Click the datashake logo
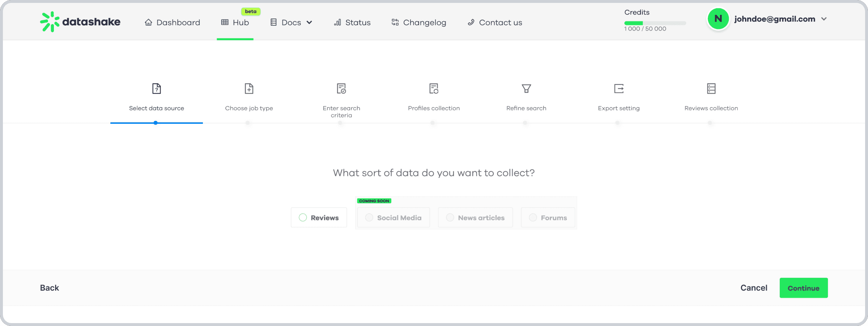The width and height of the screenshot is (868, 326). tap(80, 22)
